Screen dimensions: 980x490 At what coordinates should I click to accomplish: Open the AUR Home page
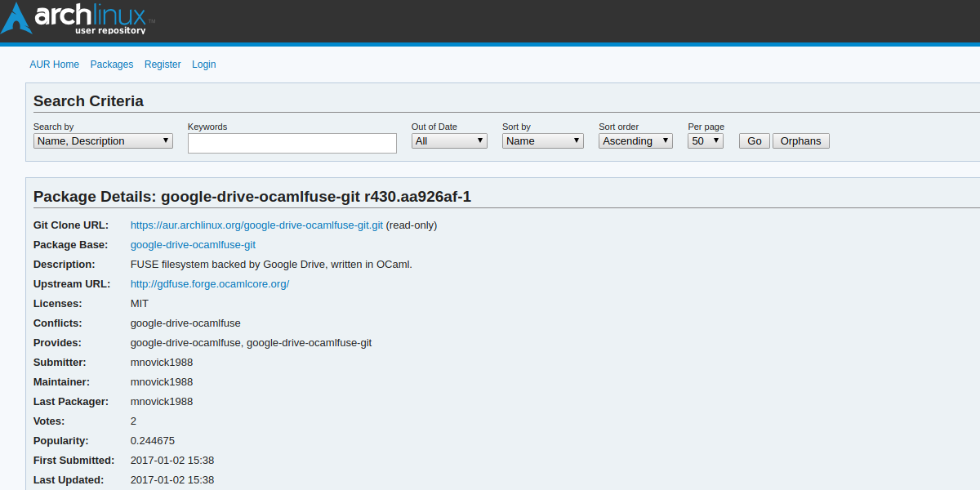click(55, 65)
